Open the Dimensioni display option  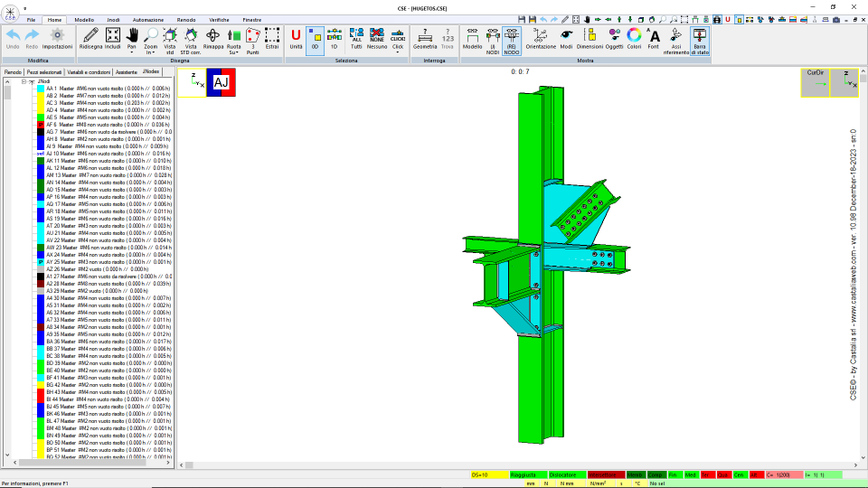pyautogui.click(x=590, y=39)
